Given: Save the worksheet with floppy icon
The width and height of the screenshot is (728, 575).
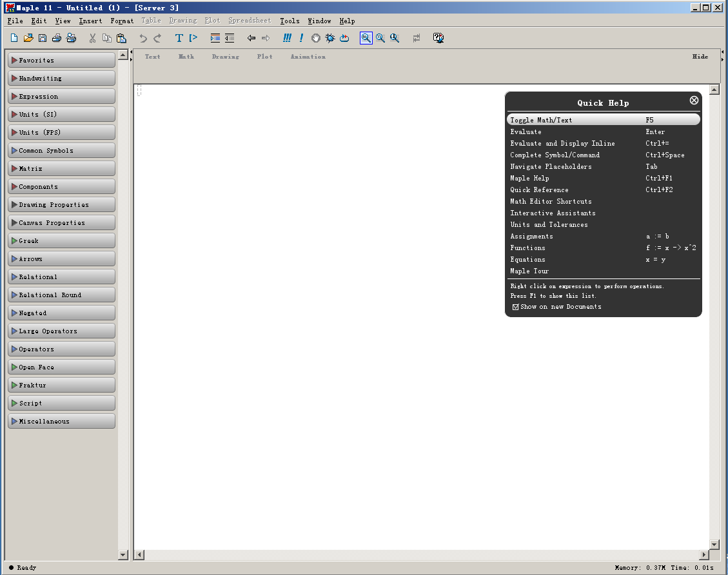Looking at the screenshot, I should point(43,38).
